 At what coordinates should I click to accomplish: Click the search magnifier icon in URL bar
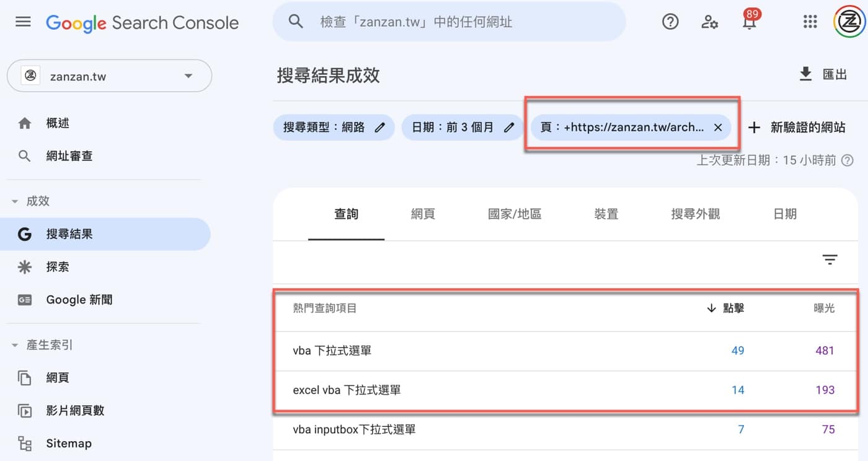coord(296,22)
